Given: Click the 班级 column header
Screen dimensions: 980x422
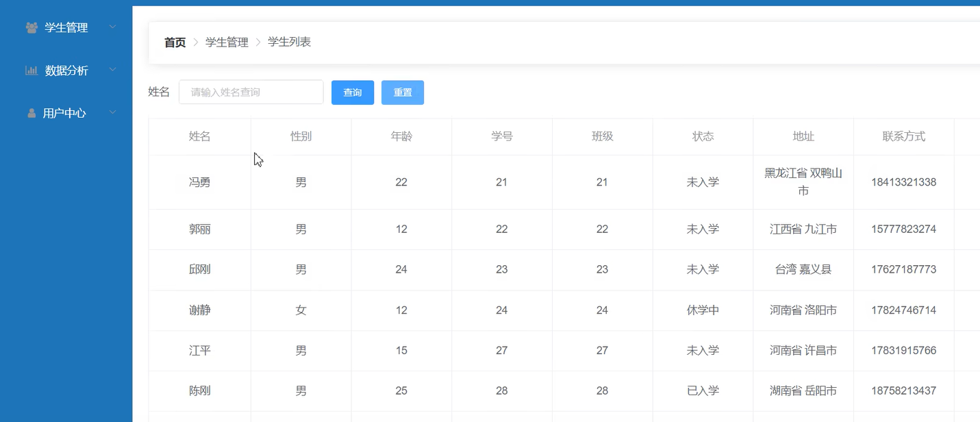Looking at the screenshot, I should (603, 136).
